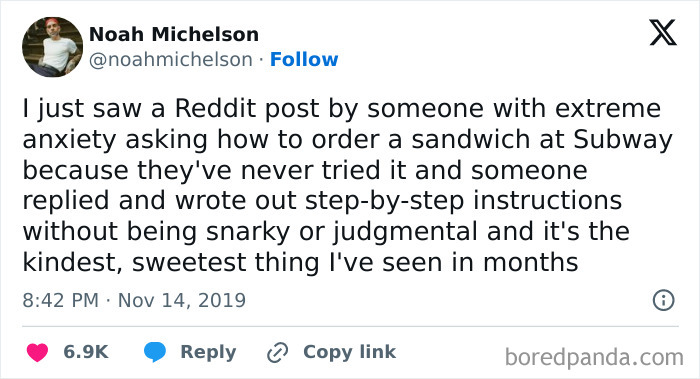The width and height of the screenshot is (700, 379).
Task: Click the phrase step-by-step instructions
Action: click(x=463, y=201)
